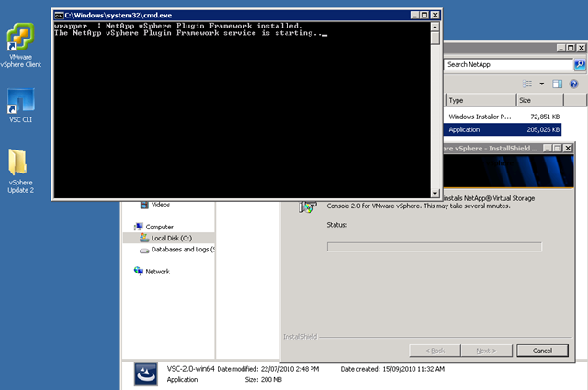Image resolution: width=588 pixels, height=390 pixels.
Task: Click the Videos library icon in navigation pane
Action: [x=144, y=205]
